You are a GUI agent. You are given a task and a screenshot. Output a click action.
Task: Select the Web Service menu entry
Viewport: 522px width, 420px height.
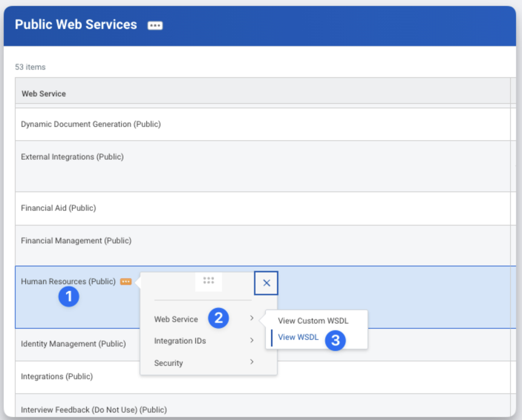pos(176,319)
